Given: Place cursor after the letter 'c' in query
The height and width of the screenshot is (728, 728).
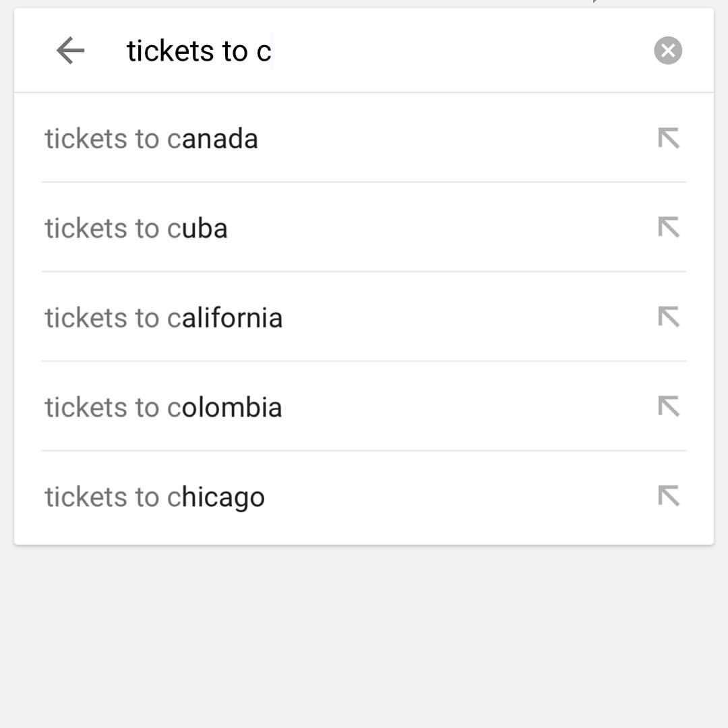Looking at the screenshot, I should click(272, 50).
